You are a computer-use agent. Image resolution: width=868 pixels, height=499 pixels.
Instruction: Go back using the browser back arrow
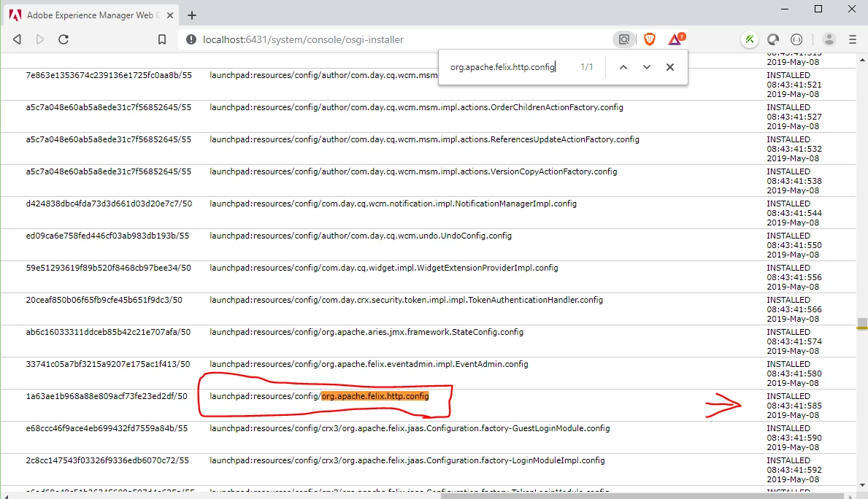tap(18, 39)
